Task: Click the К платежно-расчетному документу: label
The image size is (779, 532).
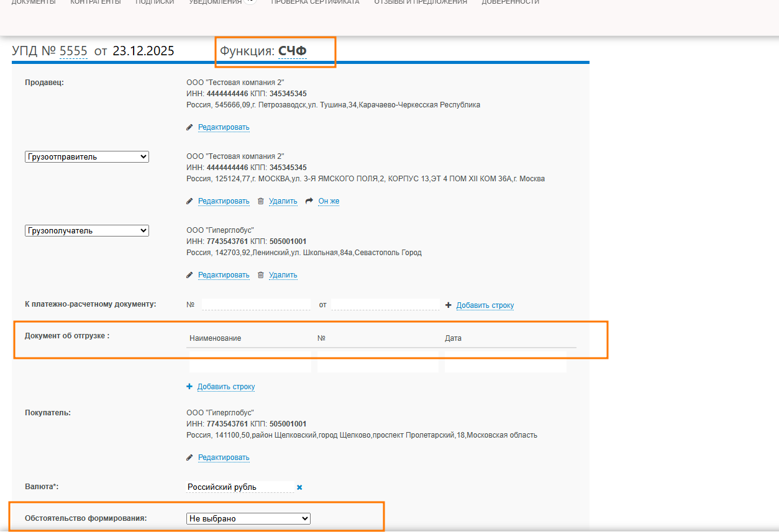Action: point(90,304)
